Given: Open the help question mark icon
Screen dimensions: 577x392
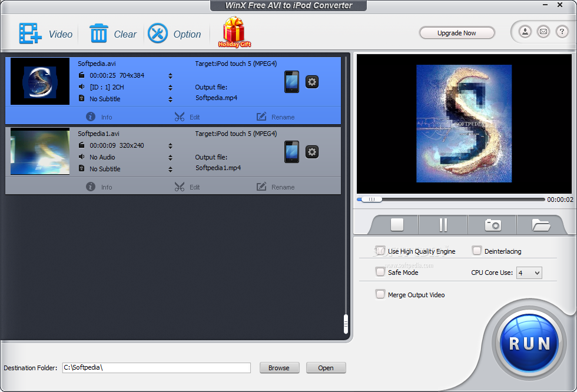Looking at the screenshot, I should [562, 32].
